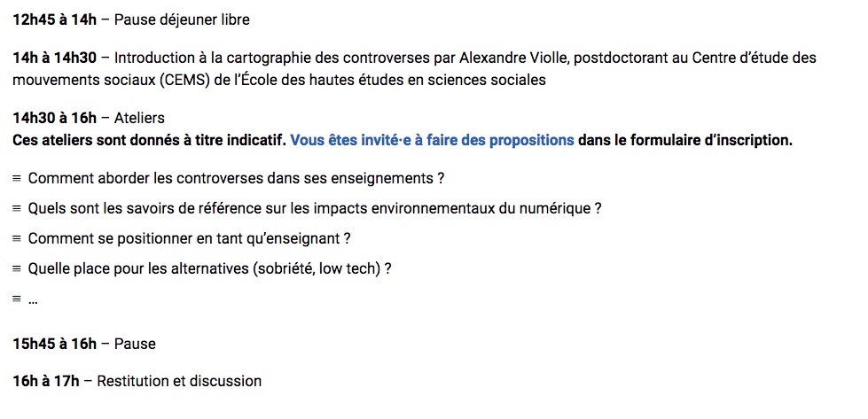Click the "14h à 14h30" time heading
The width and height of the screenshot is (868, 419).
(x=55, y=58)
